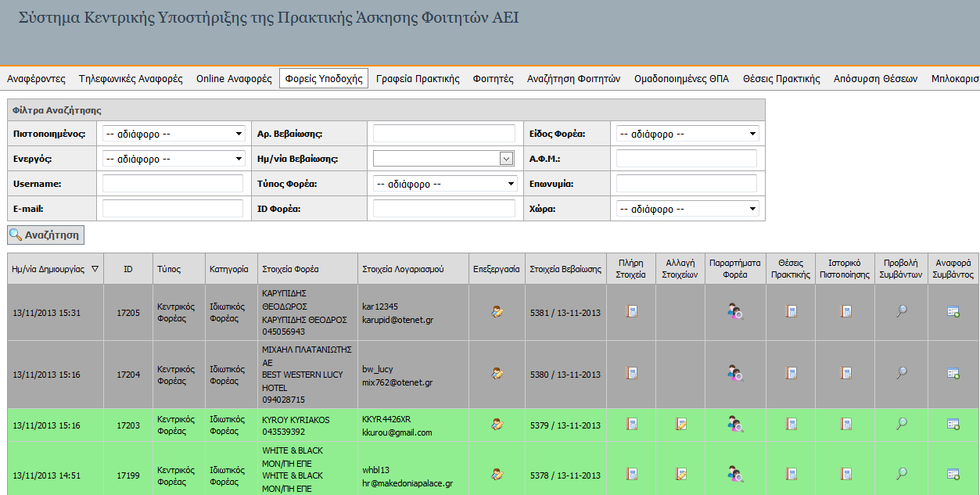Image resolution: width=980 pixels, height=495 pixels.
Task: Open internship positions icon for ID 17203
Action: (791, 425)
